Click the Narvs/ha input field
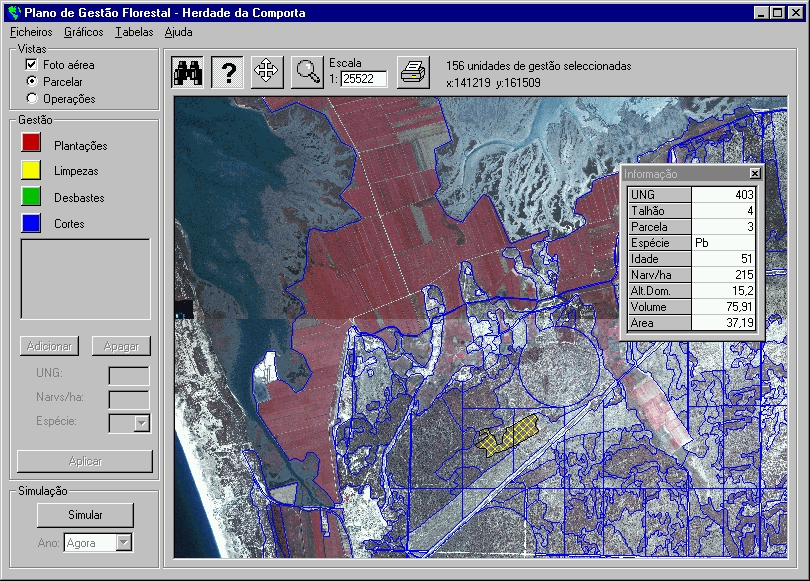Image resolution: width=810 pixels, height=581 pixels. (129, 399)
